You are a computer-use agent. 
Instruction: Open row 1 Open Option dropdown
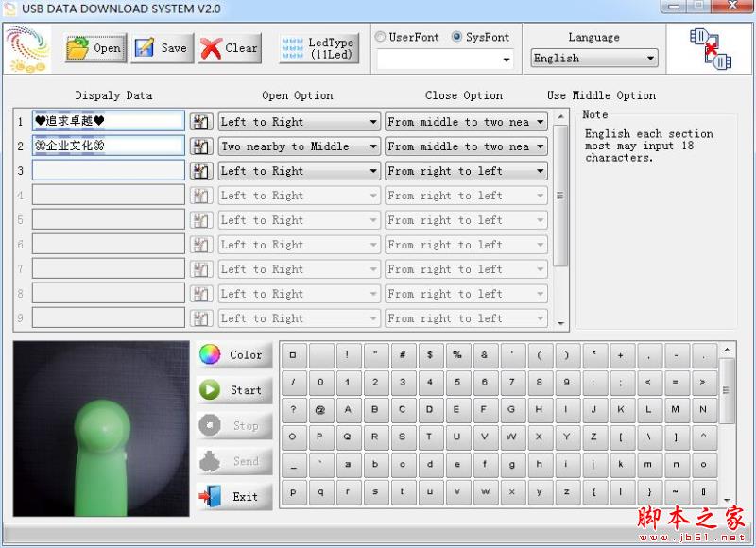point(299,122)
